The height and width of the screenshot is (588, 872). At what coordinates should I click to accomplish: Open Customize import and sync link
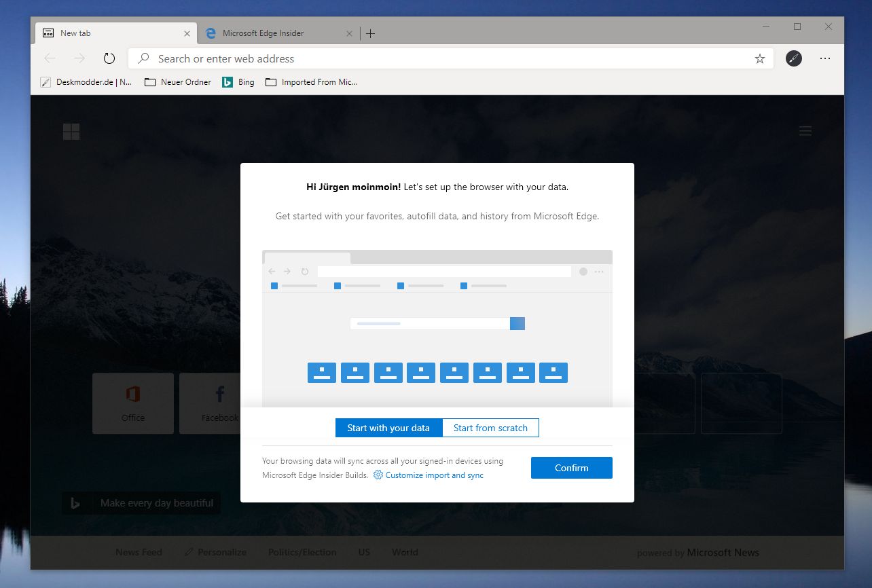(435, 475)
